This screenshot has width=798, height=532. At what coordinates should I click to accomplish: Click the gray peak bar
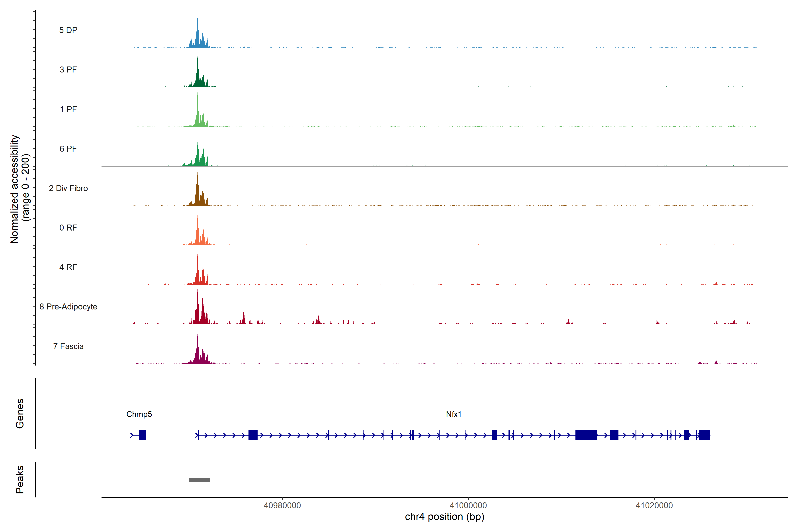click(199, 480)
